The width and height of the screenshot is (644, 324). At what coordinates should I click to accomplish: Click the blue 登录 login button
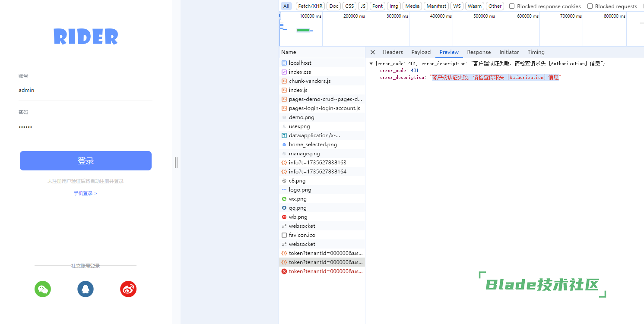pos(86,160)
